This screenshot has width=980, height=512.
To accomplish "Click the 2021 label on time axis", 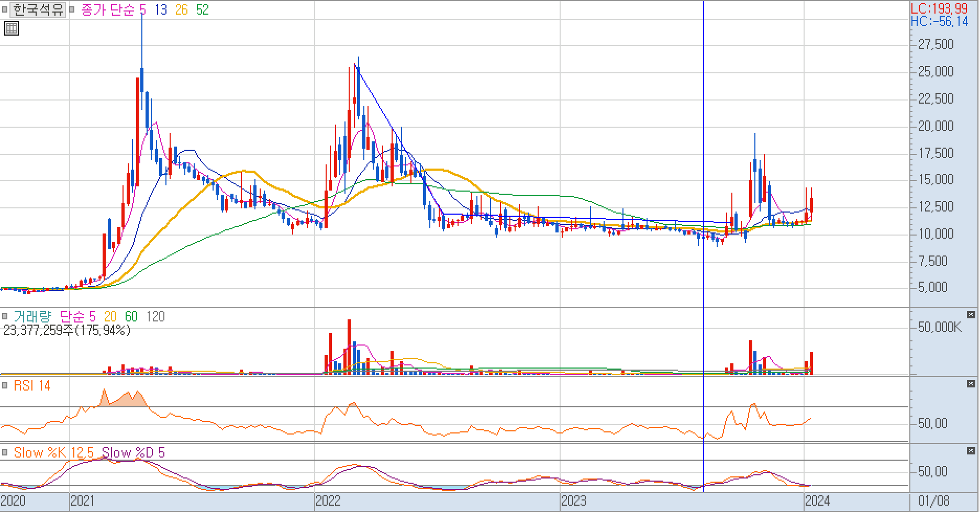I will pyautogui.click(x=83, y=501).
